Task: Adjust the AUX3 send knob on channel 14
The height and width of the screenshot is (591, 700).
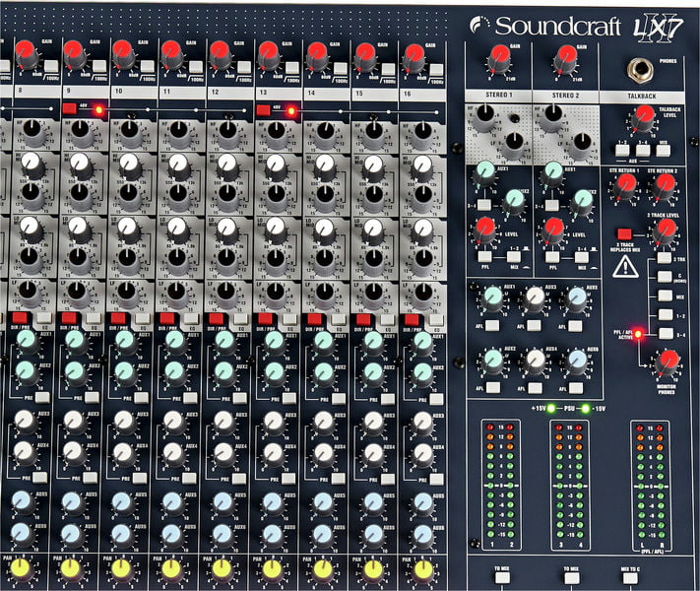Action: (x=324, y=423)
